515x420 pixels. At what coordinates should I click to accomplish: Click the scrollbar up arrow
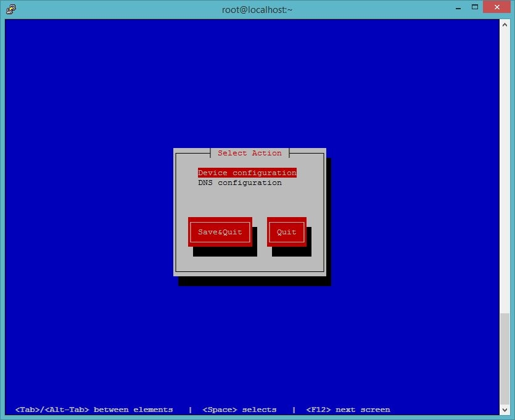505,23
